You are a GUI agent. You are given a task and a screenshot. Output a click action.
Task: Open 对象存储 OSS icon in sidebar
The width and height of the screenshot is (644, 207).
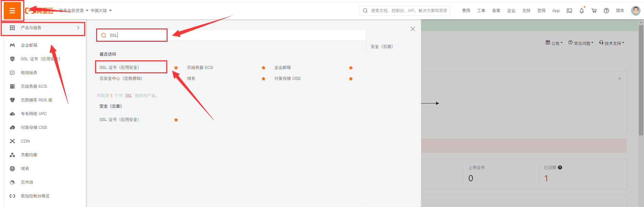[12, 127]
